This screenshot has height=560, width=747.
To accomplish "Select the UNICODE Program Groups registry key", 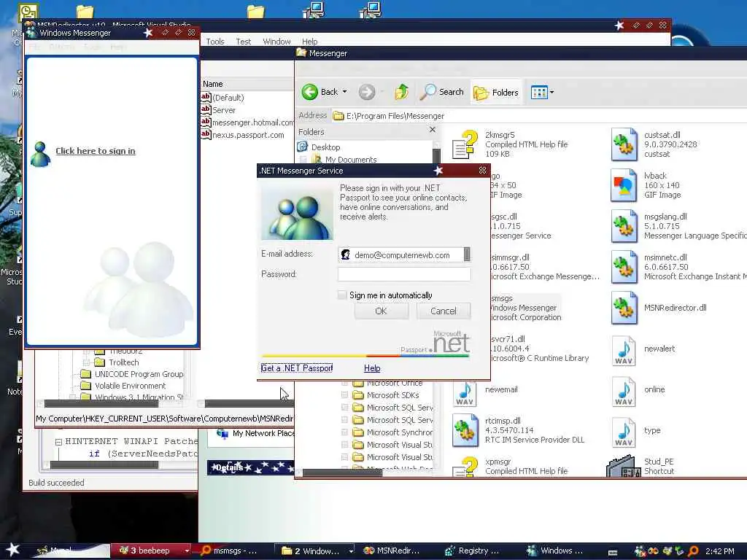I will tap(139, 374).
